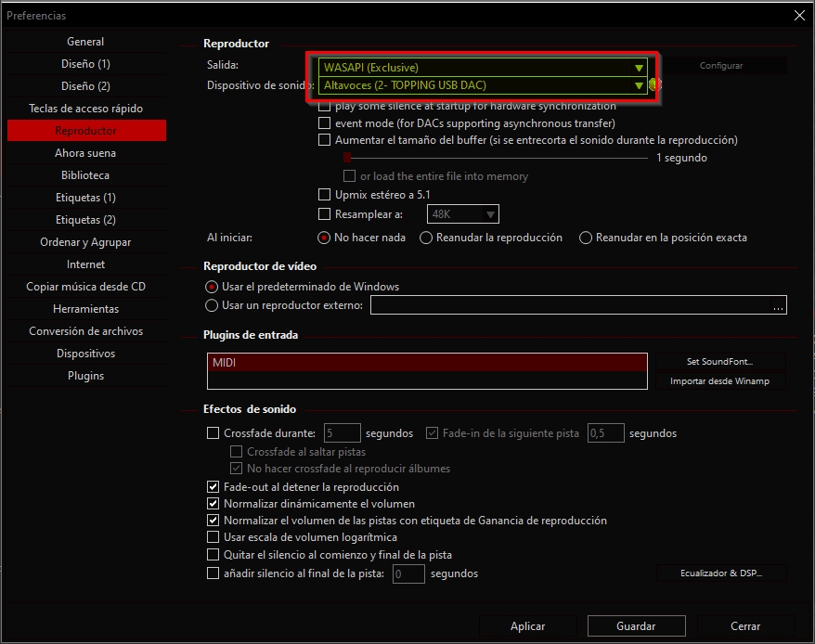Click Importar desde Winamp button
This screenshot has width=815, height=644.
[x=720, y=381]
